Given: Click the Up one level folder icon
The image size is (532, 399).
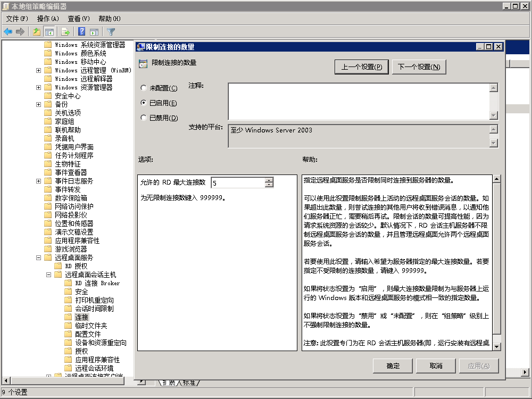Looking at the screenshot, I should [36, 32].
